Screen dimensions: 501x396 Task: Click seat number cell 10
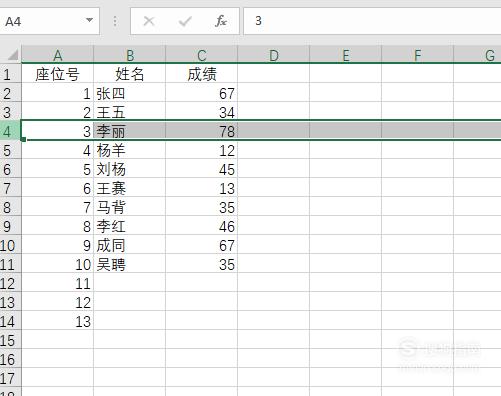[x=58, y=264]
